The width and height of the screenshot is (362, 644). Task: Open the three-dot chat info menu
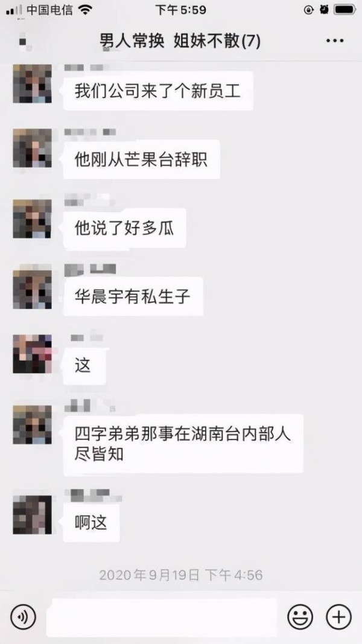pos(335,40)
